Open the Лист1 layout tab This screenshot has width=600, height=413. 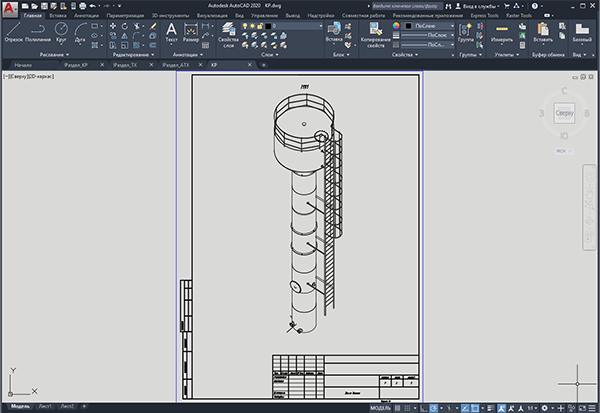pos(45,406)
